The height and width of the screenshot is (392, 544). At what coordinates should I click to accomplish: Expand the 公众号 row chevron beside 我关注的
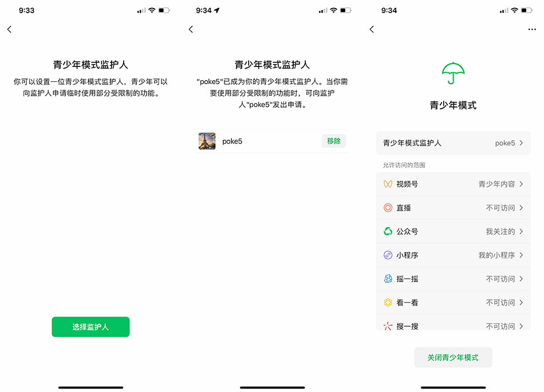pyautogui.click(x=521, y=232)
